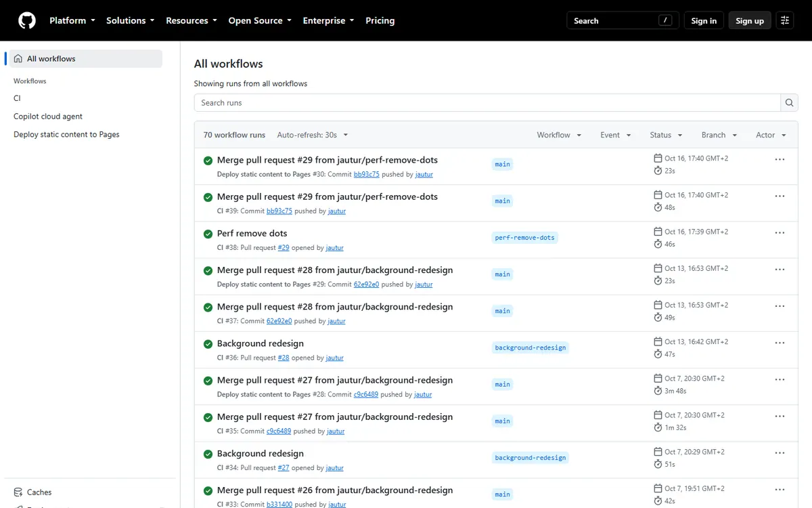Select All workflows in the sidebar

point(85,59)
